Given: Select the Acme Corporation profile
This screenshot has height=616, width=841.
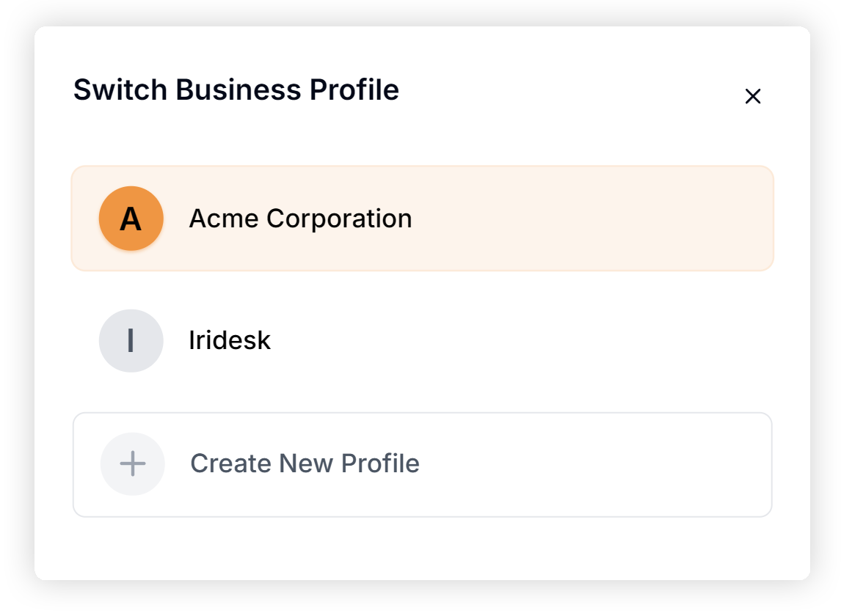Looking at the screenshot, I should (422, 219).
